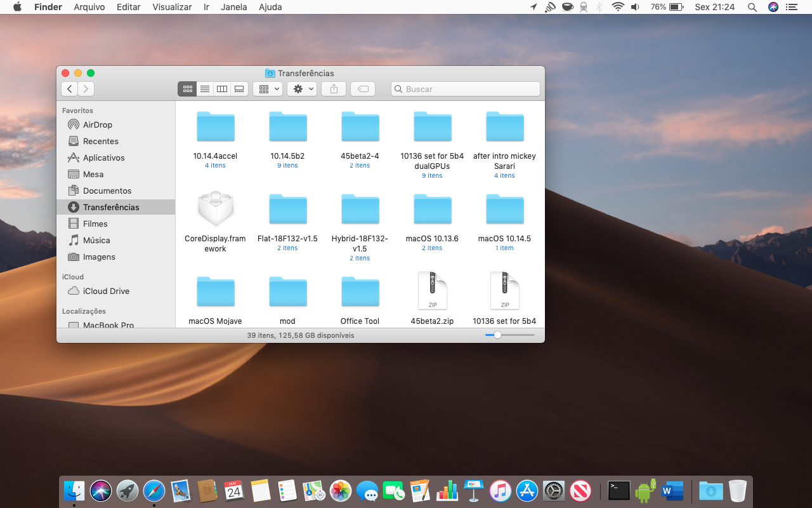Switch to icon view
Screen dimensions: 812x508
point(187,89)
